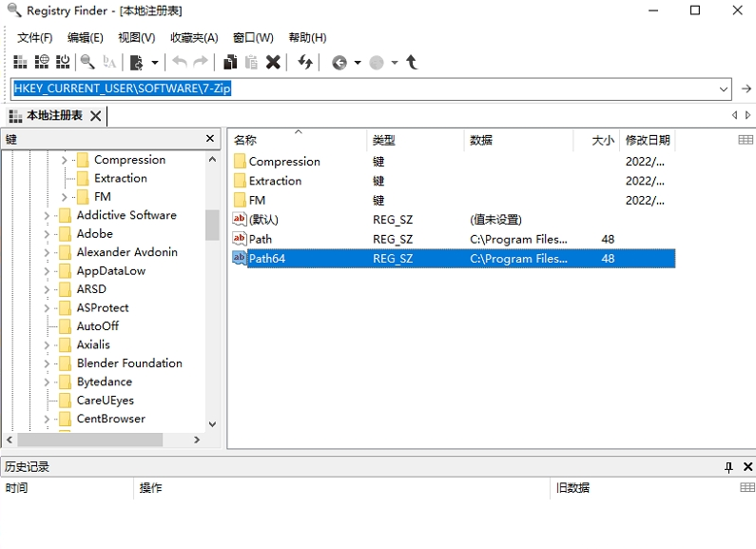Click the Undo arrow icon
Screen dimensions: 756x549
[x=180, y=62]
